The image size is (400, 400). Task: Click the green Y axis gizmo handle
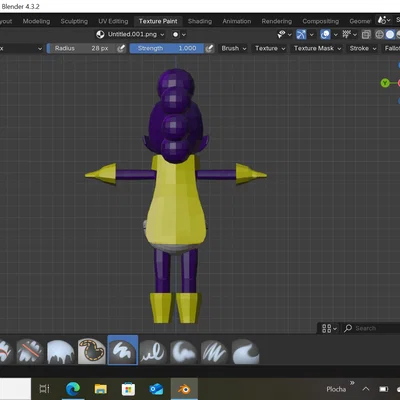point(385,83)
